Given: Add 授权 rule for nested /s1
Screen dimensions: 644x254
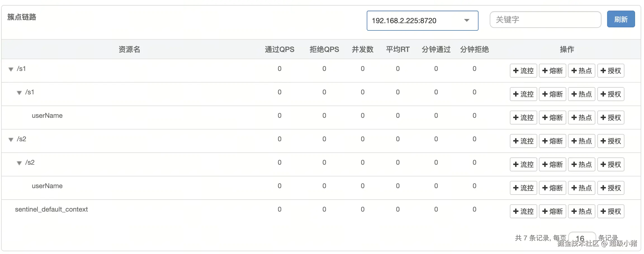Looking at the screenshot, I should [x=611, y=94].
